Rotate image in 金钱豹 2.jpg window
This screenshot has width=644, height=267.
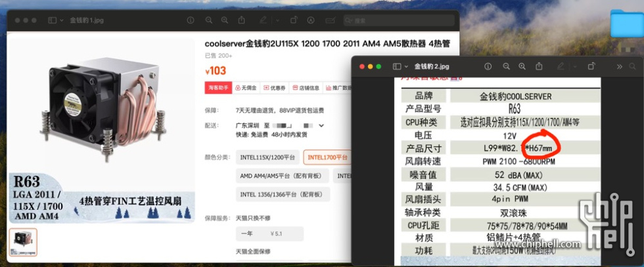point(591,66)
